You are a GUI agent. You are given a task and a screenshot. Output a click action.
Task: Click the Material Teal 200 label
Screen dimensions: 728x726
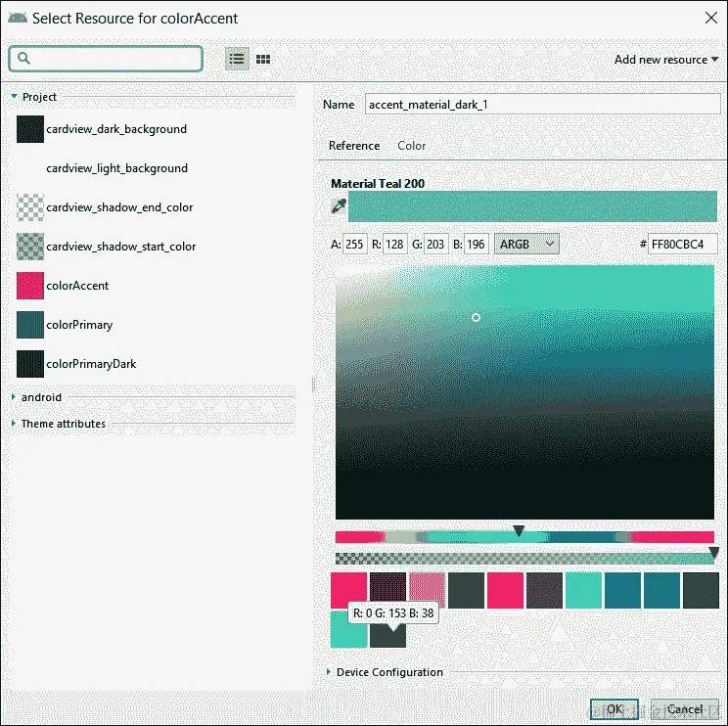coord(378,184)
